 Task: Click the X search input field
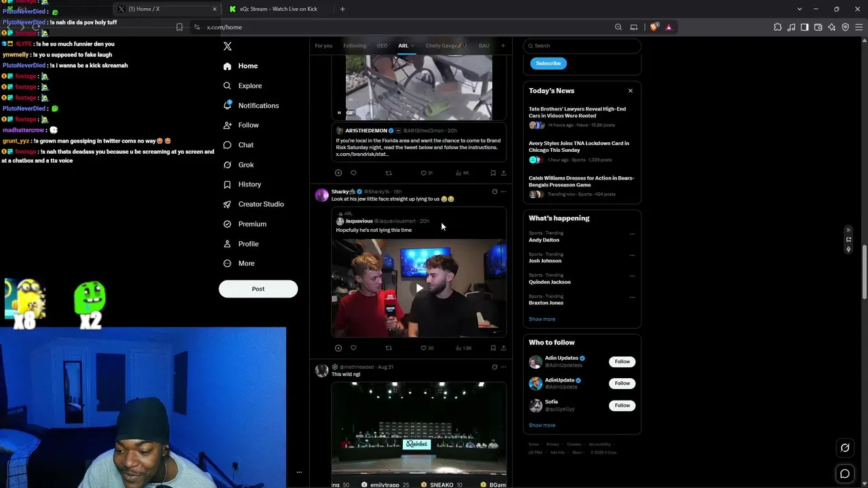tap(582, 45)
